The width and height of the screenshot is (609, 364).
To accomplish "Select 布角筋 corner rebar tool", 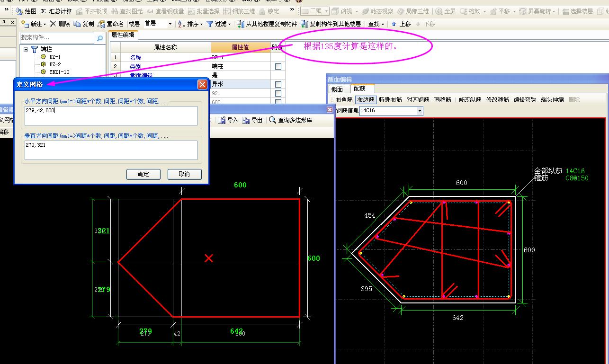I will click(344, 100).
